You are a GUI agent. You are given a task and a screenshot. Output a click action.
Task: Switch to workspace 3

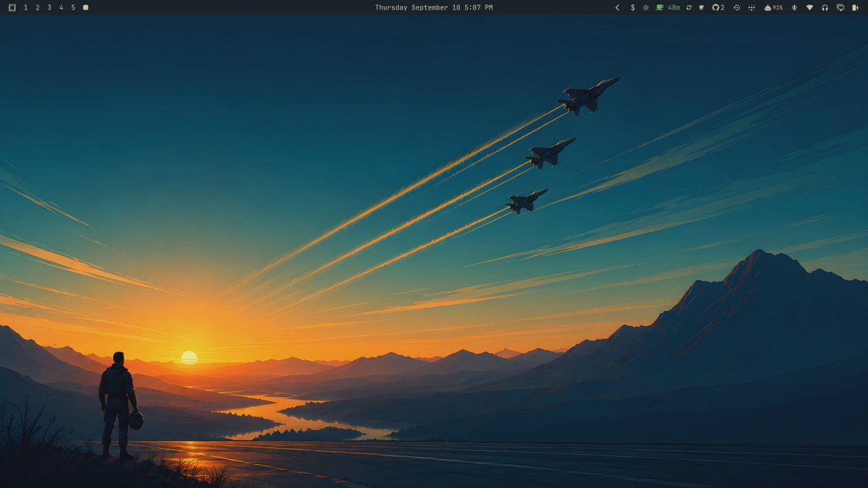pos(49,7)
